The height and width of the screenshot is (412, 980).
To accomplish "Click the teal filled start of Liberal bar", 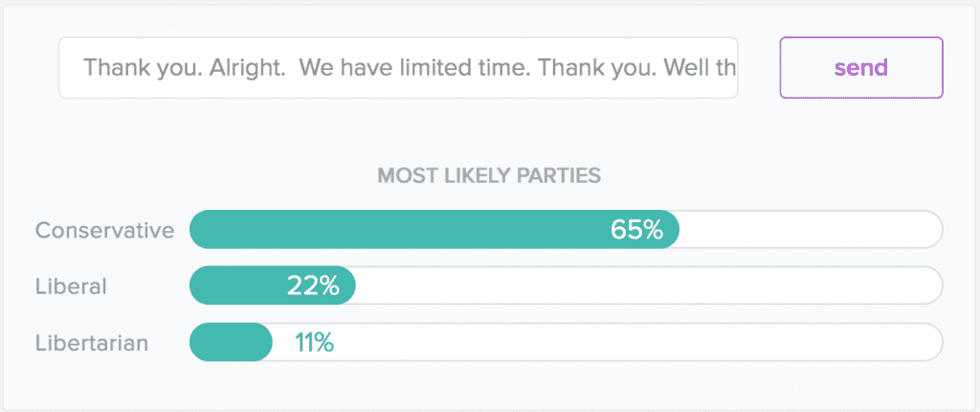I will (220, 286).
